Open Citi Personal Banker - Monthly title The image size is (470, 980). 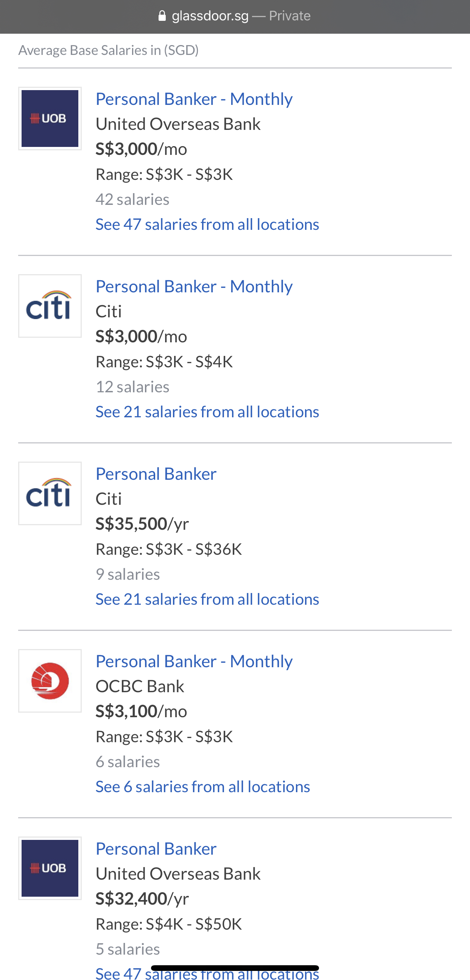(x=194, y=287)
